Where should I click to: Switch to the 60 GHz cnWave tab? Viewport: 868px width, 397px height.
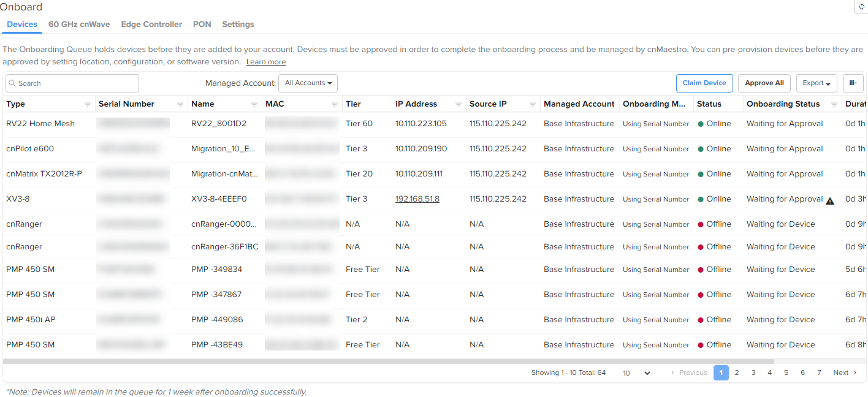tap(79, 25)
